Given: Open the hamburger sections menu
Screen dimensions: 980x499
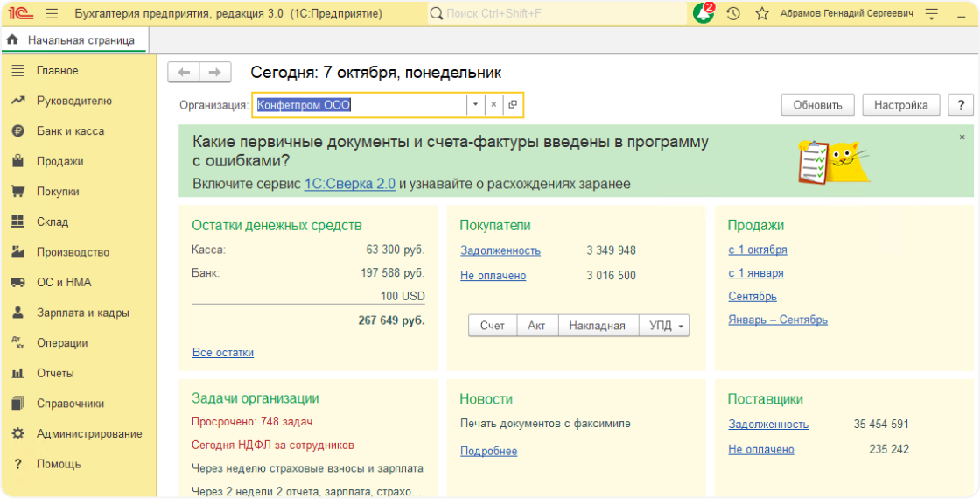Looking at the screenshot, I should [52, 13].
